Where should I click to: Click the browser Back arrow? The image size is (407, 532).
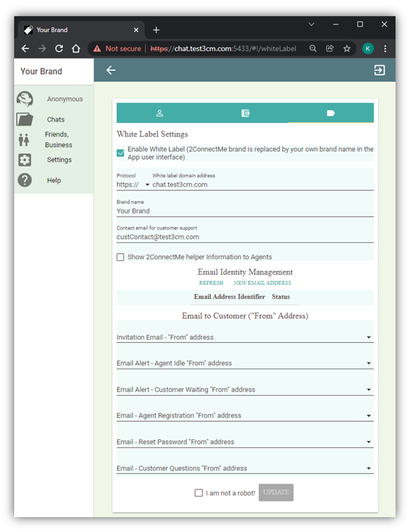26,49
